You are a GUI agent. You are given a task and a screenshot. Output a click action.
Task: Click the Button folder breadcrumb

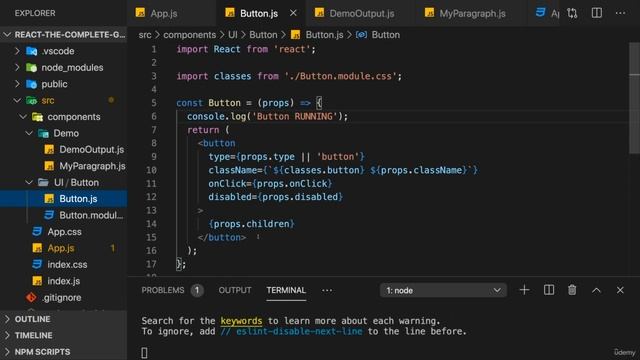coord(263,35)
